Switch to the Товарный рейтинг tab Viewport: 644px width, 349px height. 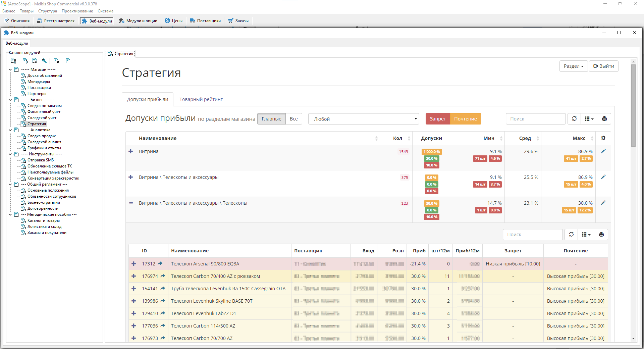pos(201,99)
